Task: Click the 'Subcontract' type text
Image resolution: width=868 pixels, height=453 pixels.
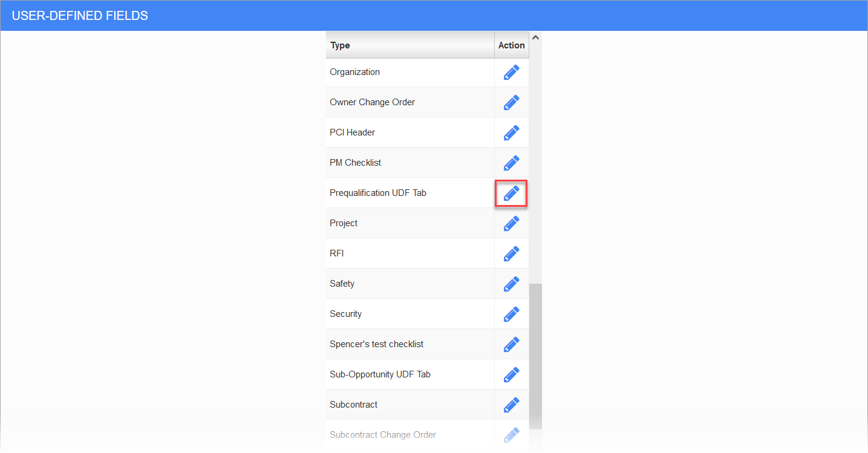Action: click(x=353, y=405)
